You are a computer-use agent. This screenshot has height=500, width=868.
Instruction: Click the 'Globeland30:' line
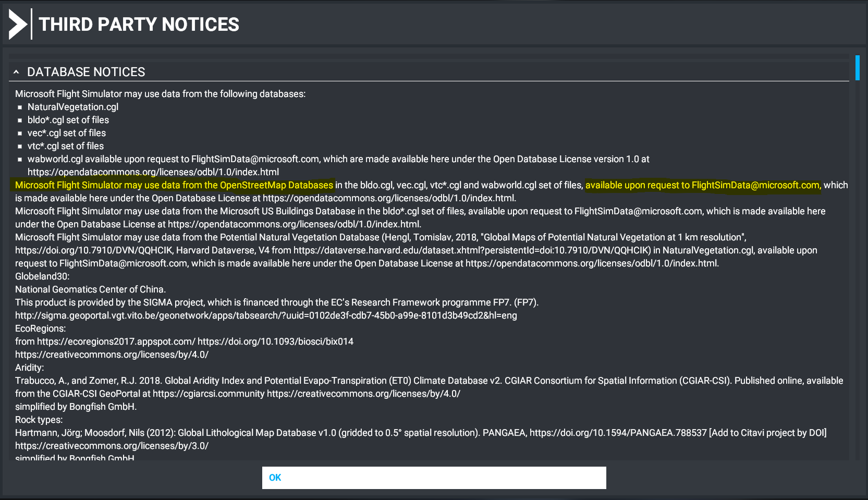42,276
